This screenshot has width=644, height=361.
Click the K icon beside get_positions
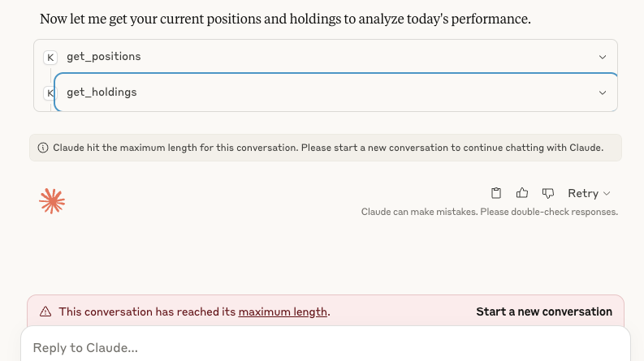[50, 58]
